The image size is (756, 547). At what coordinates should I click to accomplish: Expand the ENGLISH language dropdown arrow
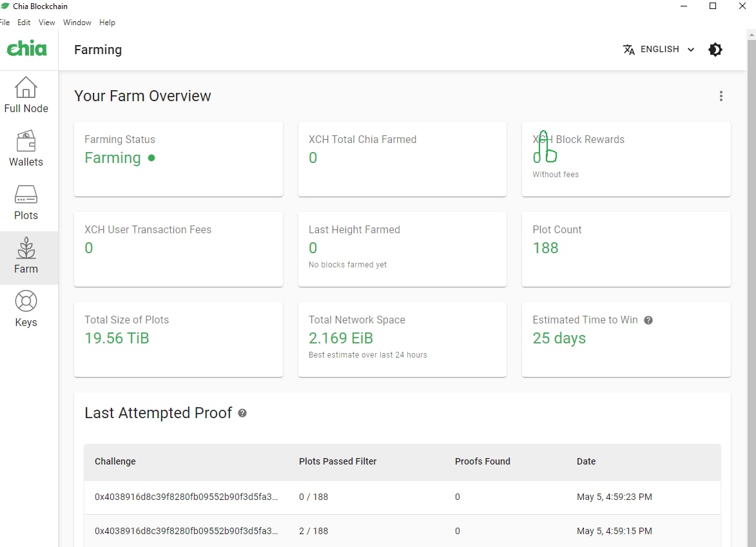click(x=690, y=49)
